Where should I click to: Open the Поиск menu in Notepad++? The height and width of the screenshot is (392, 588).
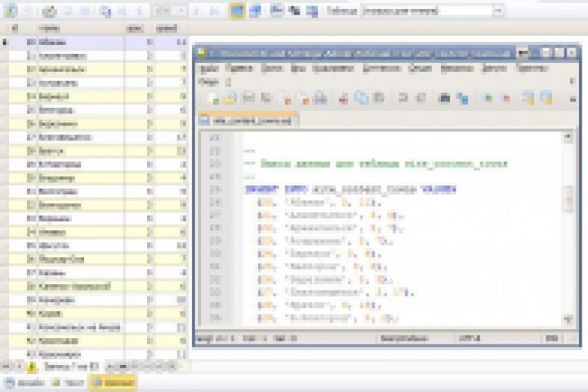(x=271, y=69)
